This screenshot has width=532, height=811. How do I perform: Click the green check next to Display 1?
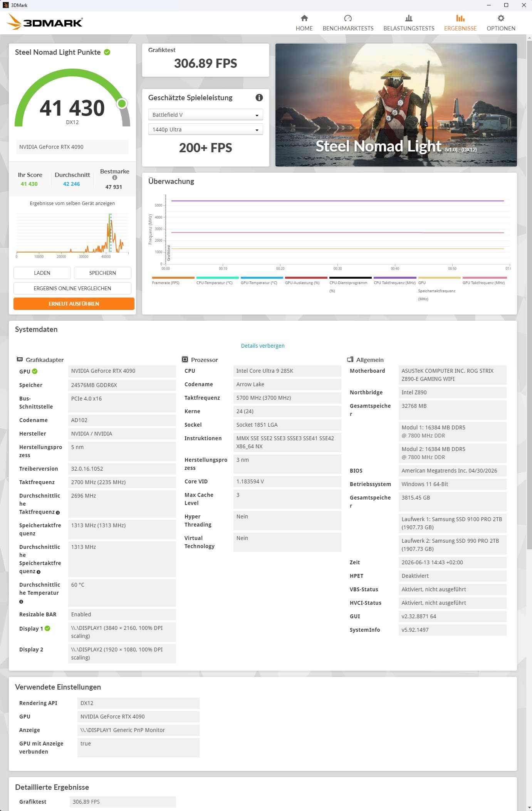pyautogui.click(x=47, y=628)
